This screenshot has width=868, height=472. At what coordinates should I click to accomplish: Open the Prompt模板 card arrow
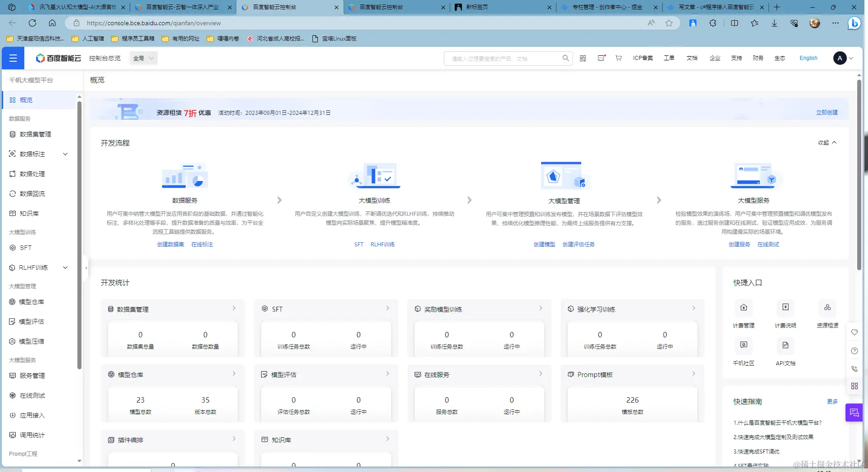coord(694,374)
